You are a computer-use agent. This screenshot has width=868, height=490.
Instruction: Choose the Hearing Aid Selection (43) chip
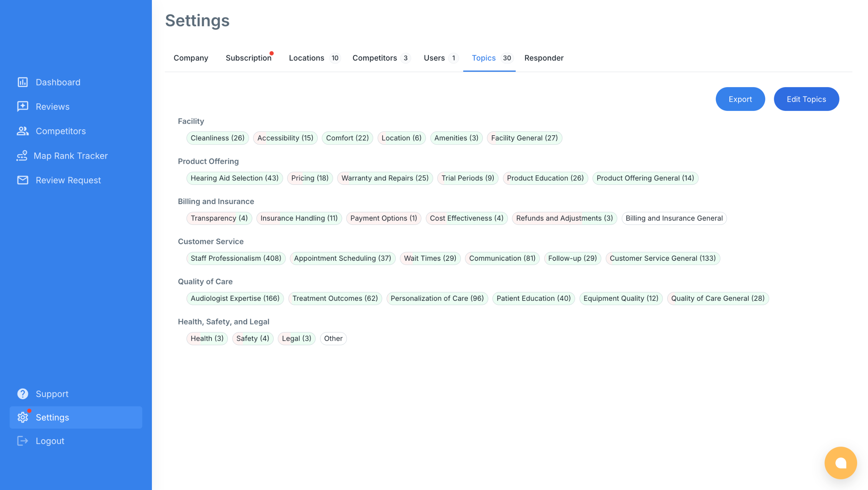click(x=234, y=178)
